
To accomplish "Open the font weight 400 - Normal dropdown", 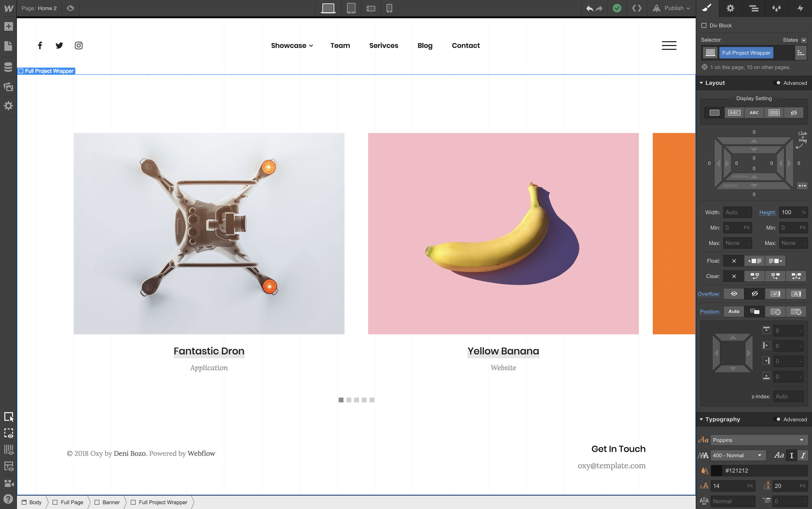I will coord(738,455).
